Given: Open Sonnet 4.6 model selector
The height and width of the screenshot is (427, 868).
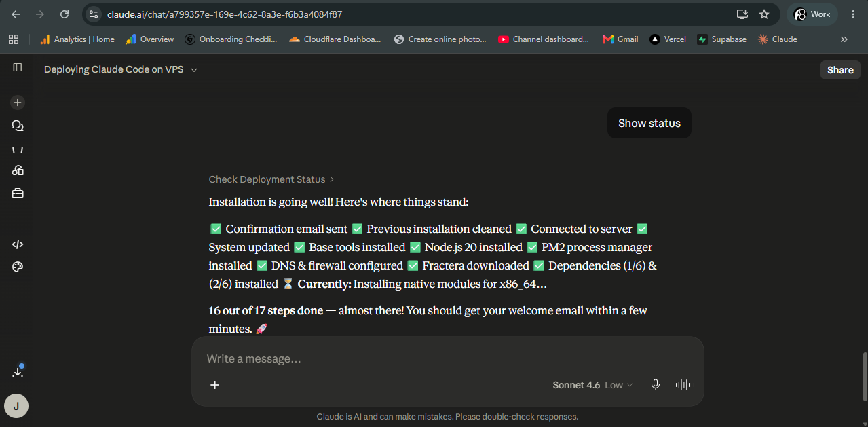Looking at the screenshot, I should click(x=592, y=385).
